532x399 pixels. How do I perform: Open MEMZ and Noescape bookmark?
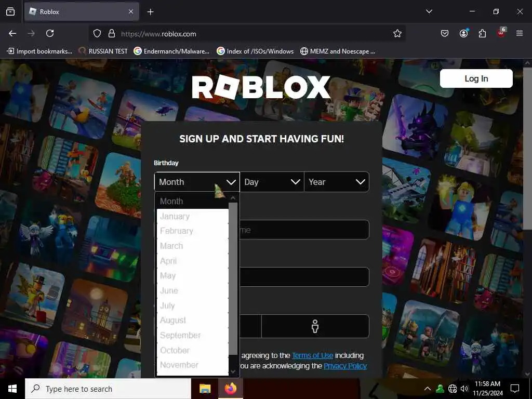[338, 51]
